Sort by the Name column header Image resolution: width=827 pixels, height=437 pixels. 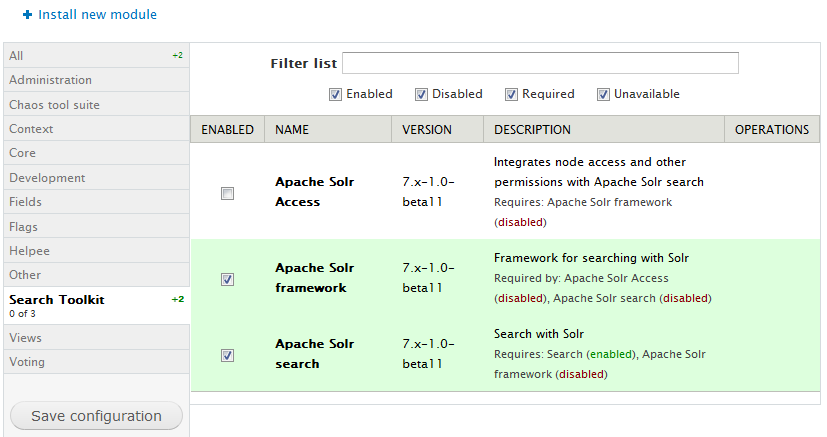click(x=292, y=130)
